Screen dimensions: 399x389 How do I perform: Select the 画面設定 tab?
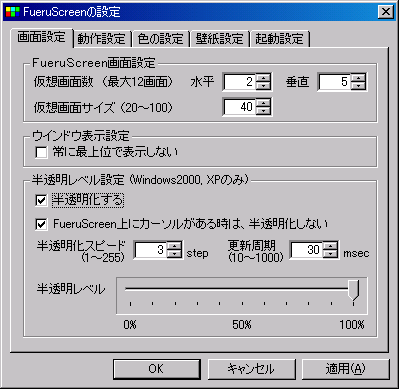pos(42,37)
